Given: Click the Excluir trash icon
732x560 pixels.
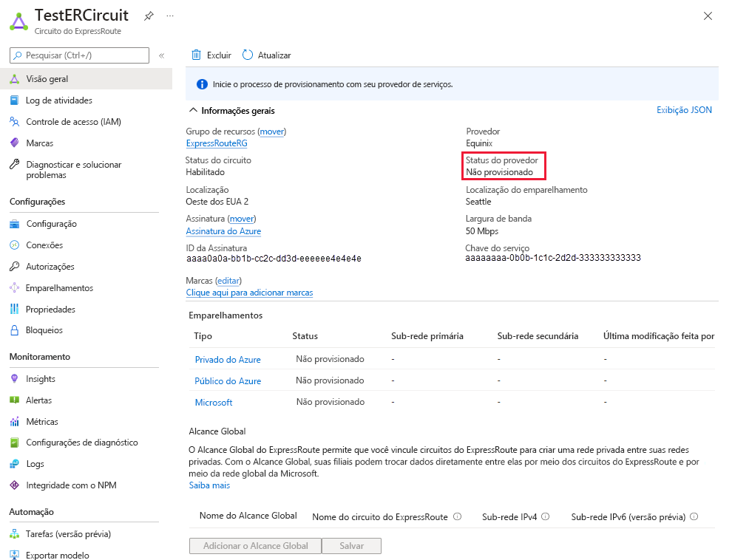Looking at the screenshot, I should 197,55.
